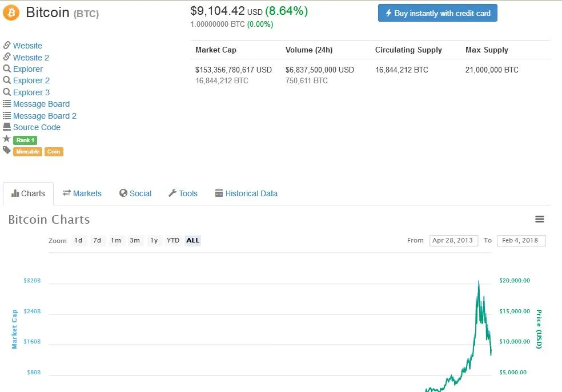Viewport: 562px width, 392px height.
Task: Click the wrench icon in Tools tab
Action: [172, 193]
